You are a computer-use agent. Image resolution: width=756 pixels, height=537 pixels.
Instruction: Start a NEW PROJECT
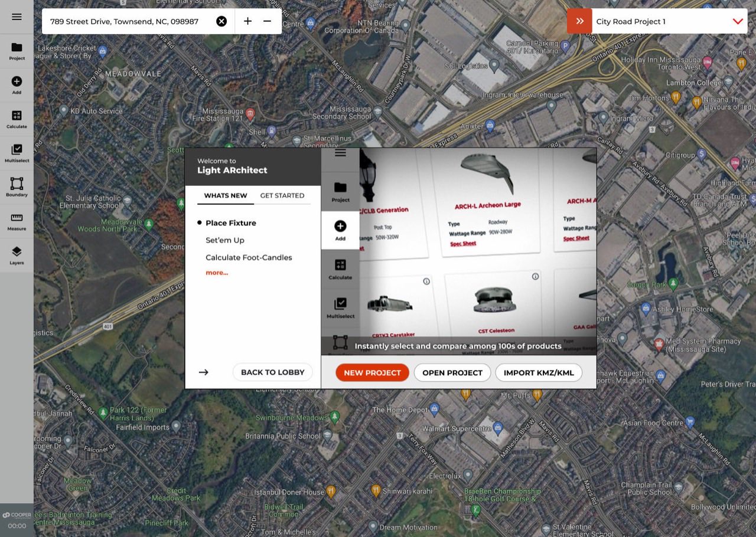(x=372, y=372)
